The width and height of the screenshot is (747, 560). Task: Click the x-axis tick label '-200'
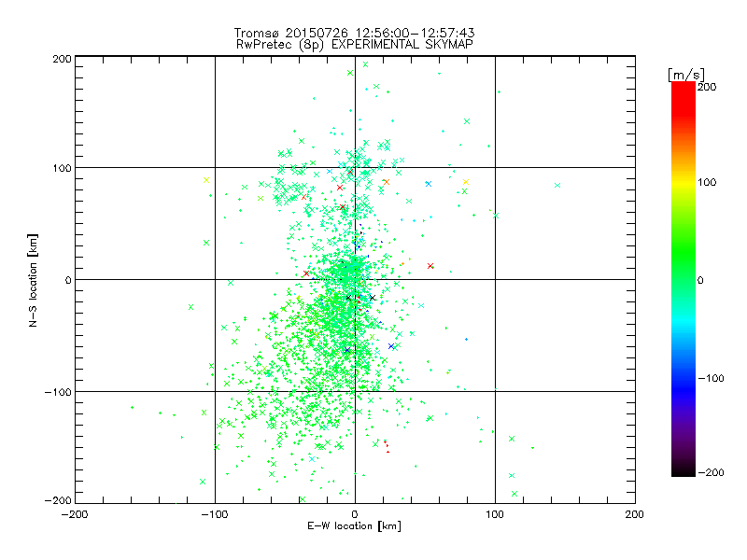[x=75, y=515]
